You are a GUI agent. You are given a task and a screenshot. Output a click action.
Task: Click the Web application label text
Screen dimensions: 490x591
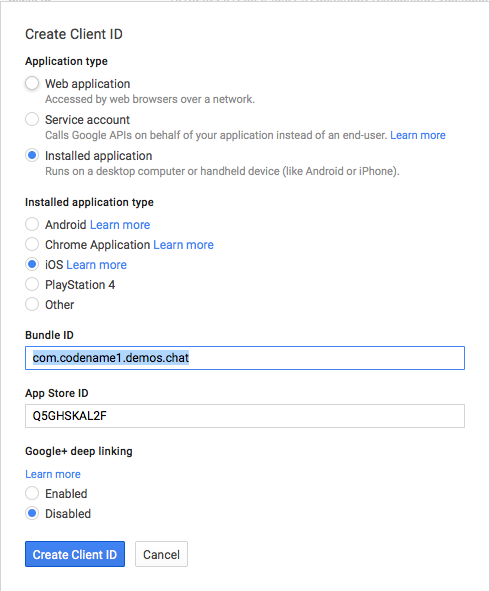(87, 84)
